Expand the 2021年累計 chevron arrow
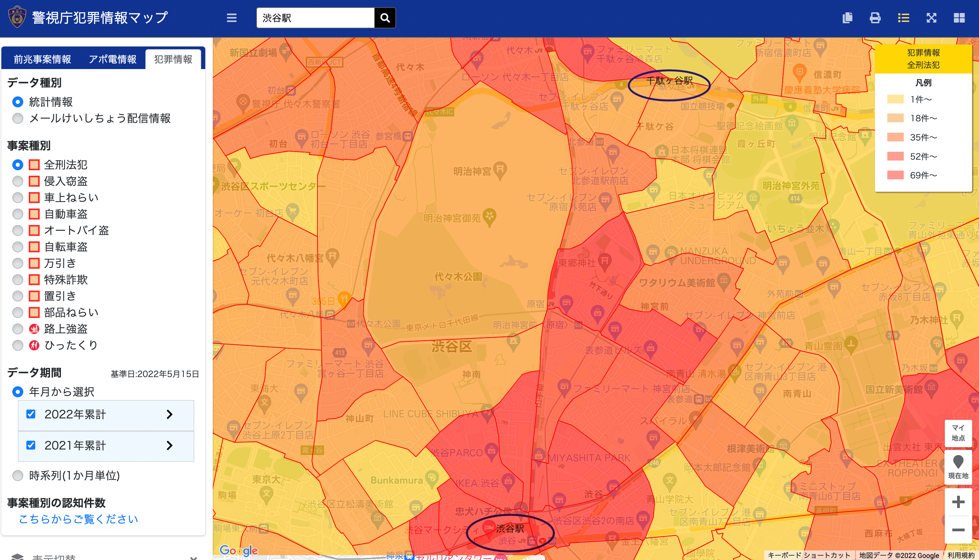This screenshot has height=560, width=979. coord(169,445)
